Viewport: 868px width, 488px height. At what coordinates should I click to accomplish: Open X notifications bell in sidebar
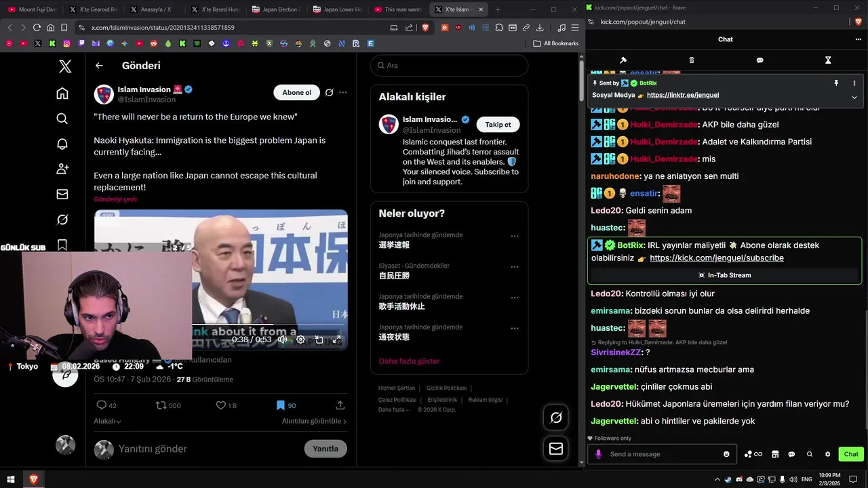coord(62,144)
